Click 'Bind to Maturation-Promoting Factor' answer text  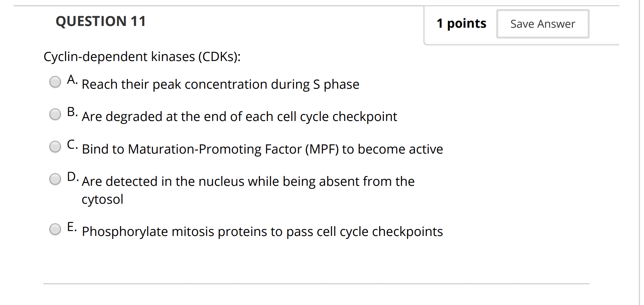[x=262, y=149]
